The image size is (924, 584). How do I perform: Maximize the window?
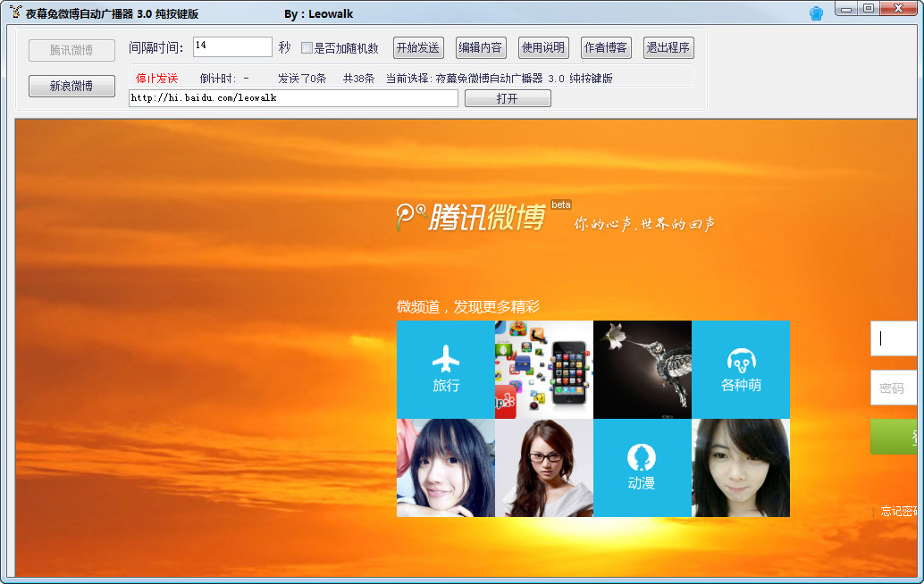click(869, 9)
